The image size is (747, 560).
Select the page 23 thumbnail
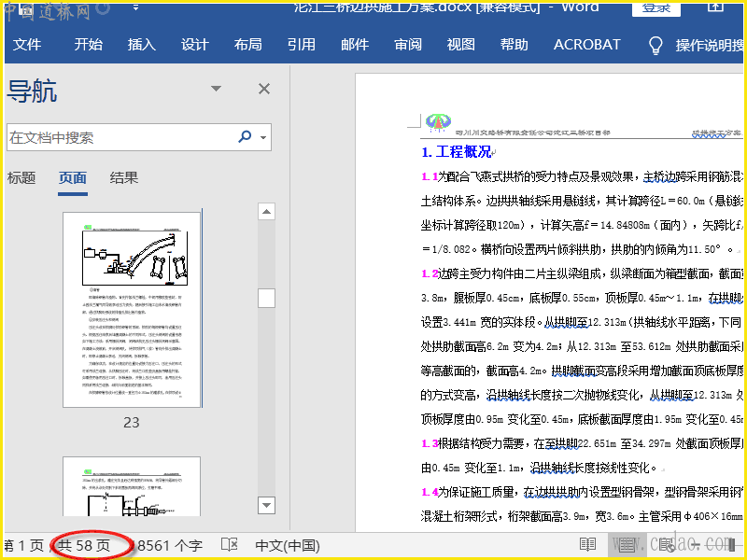pyautogui.click(x=132, y=310)
